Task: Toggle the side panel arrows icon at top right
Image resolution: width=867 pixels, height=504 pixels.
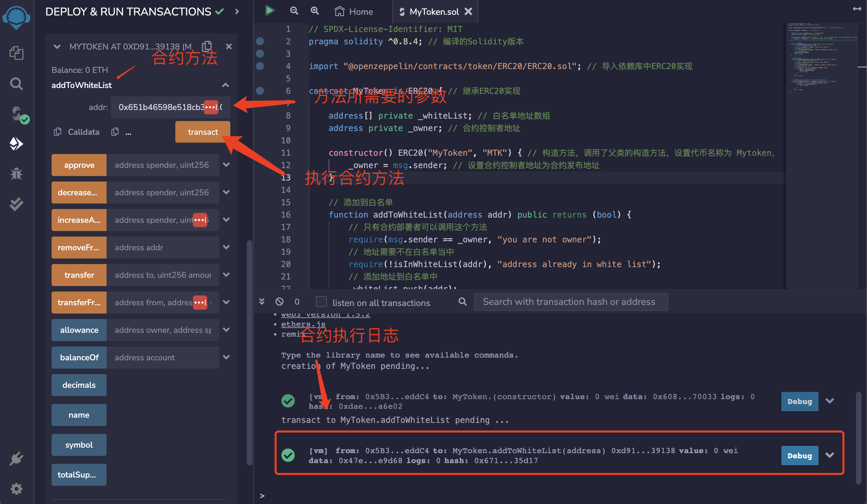Action: (857, 9)
